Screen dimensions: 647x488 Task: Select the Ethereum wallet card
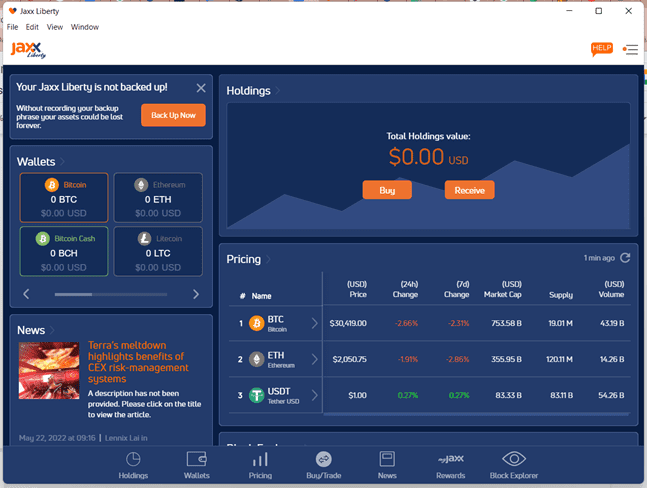click(x=158, y=198)
